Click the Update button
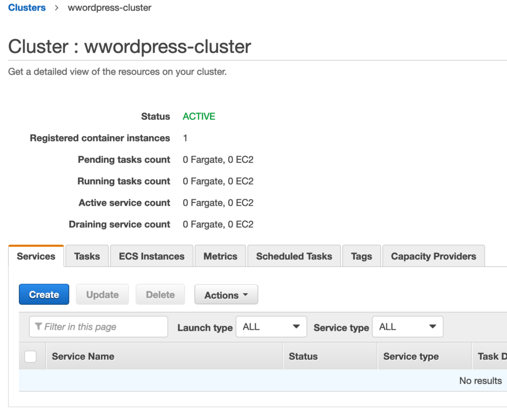The height and width of the screenshot is (420, 507). [102, 294]
